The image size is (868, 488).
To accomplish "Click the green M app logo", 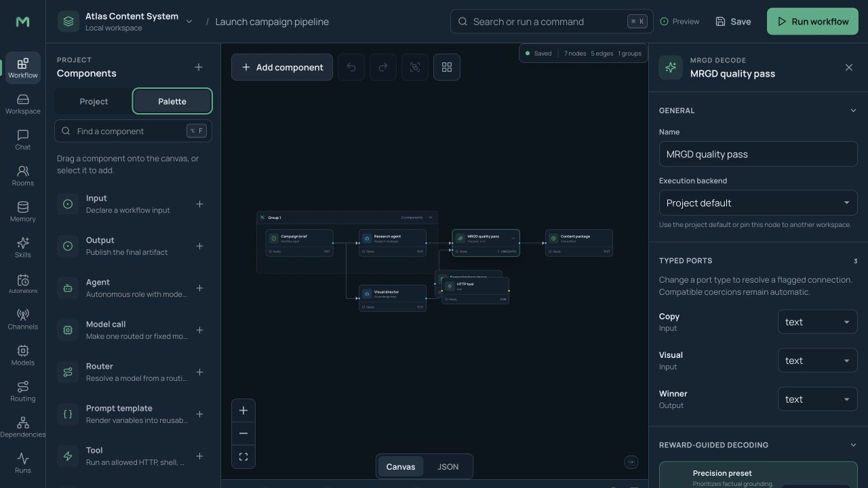I will coord(22,22).
